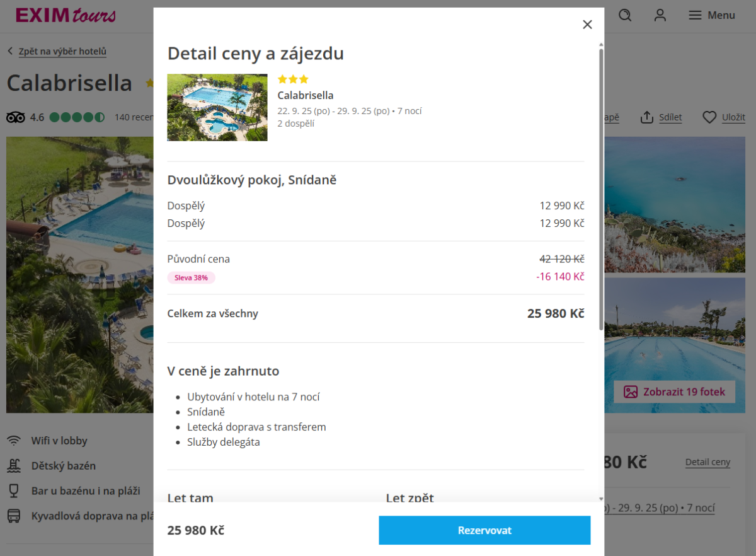
Task: Open the hamburger Menu
Action: click(x=711, y=15)
